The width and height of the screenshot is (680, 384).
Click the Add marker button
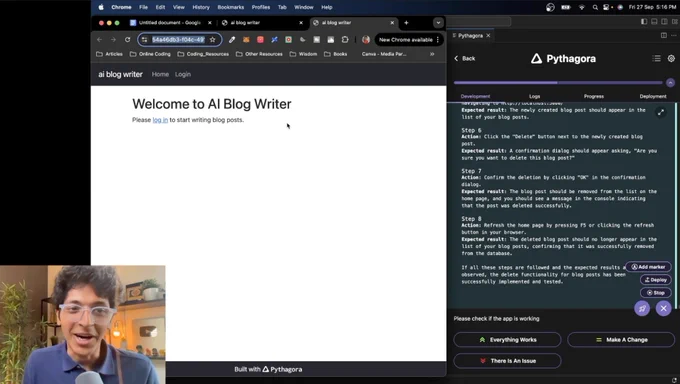648,267
